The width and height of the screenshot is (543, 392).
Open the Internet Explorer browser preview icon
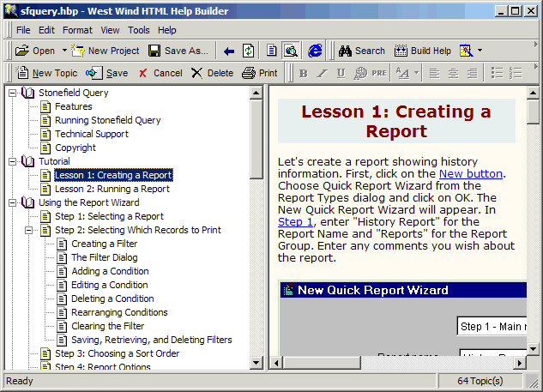pyautogui.click(x=316, y=51)
